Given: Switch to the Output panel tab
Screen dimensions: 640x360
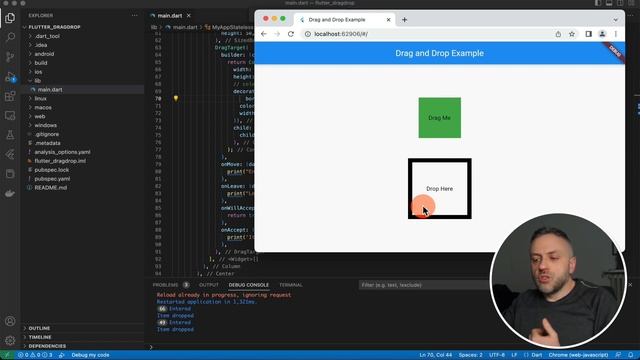Looking at the screenshot, I should 209,285.
